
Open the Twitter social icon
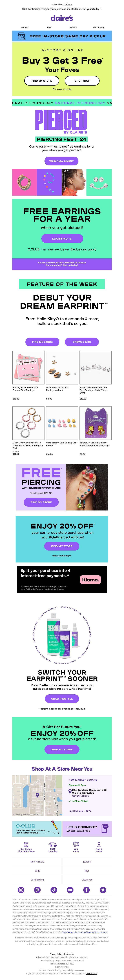tap(103, 890)
